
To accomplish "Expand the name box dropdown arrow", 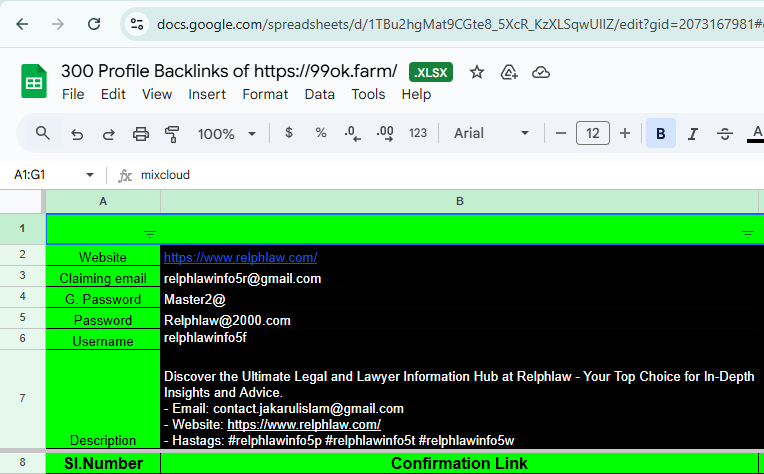I will coord(90,174).
